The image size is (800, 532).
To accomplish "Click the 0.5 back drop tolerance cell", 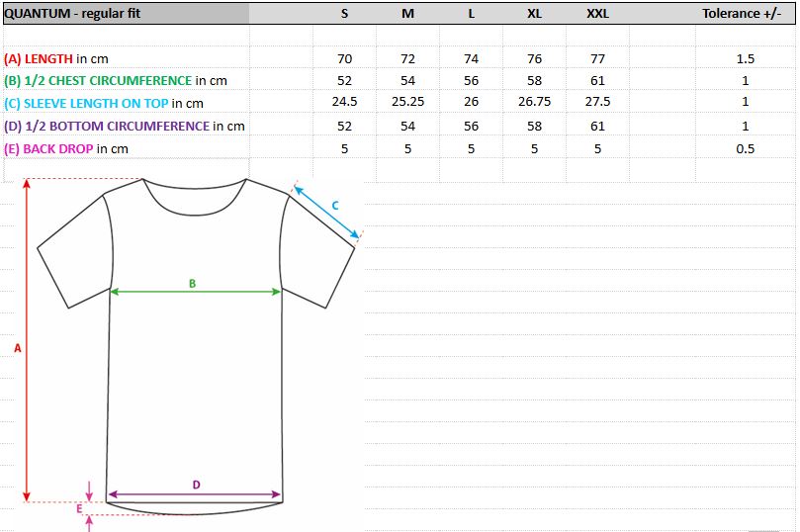I will tap(745, 148).
